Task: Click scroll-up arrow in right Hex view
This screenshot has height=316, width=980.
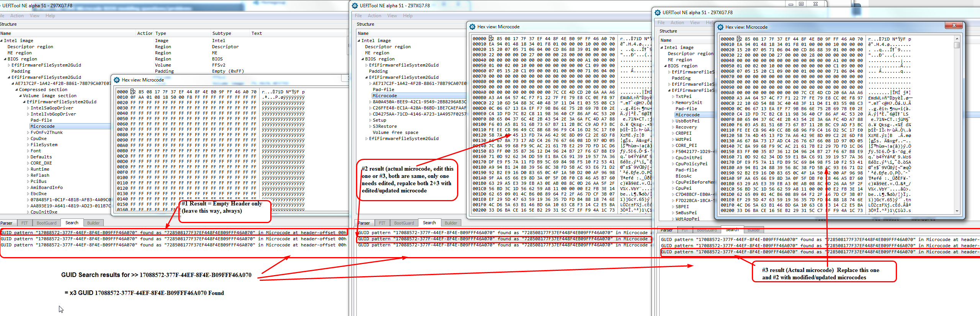Action: 957,39
